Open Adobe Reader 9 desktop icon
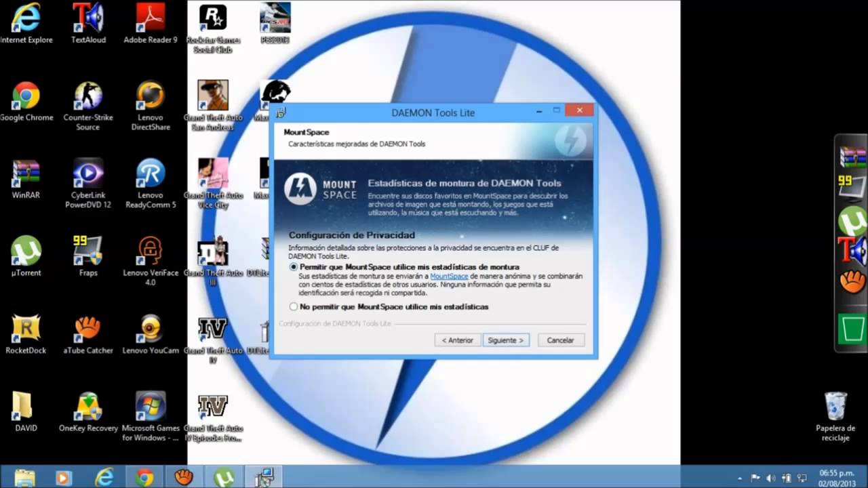The image size is (868, 488). click(x=151, y=24)
